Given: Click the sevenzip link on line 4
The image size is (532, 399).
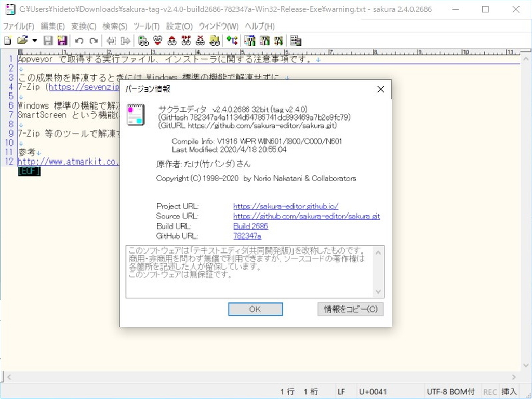Looking at the screenshot, I should (x=84, y=87).
